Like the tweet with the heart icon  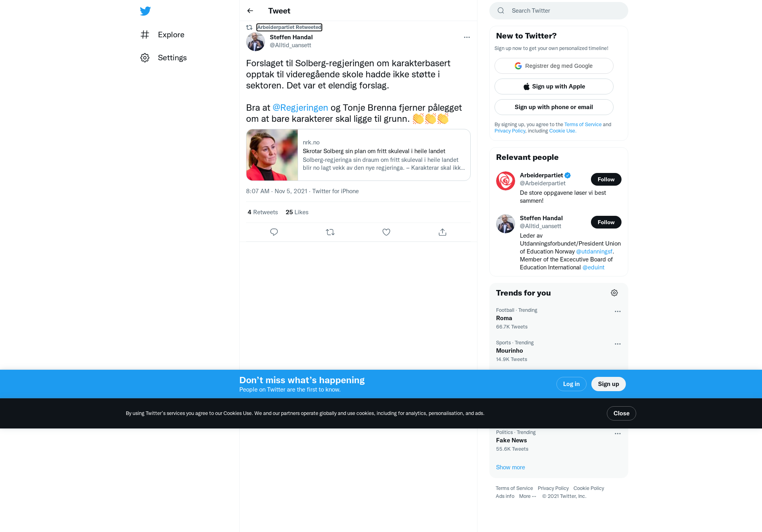tap(386, 232)
